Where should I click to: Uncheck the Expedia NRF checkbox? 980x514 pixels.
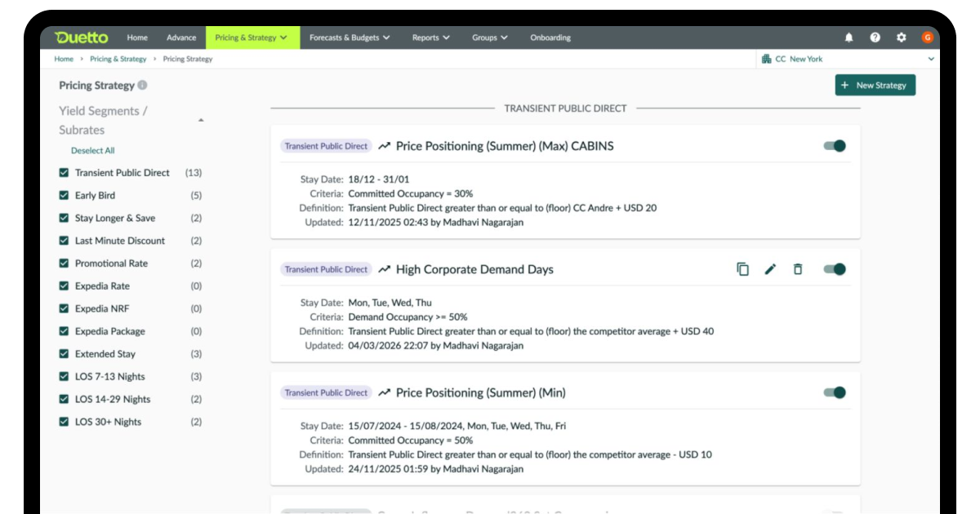tap(64, 308)
